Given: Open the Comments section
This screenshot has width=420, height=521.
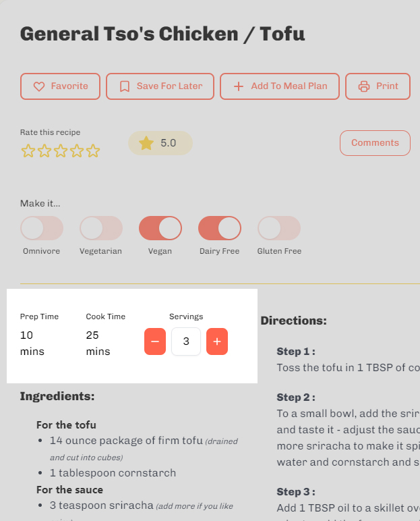Looking at the screenshot, I should [376, 143].
